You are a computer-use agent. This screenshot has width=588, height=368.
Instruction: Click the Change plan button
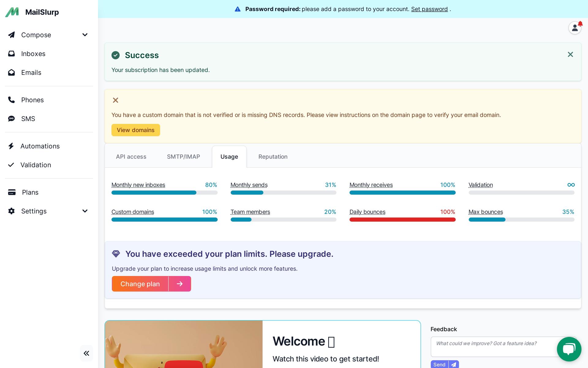click(x=140, y=284)
